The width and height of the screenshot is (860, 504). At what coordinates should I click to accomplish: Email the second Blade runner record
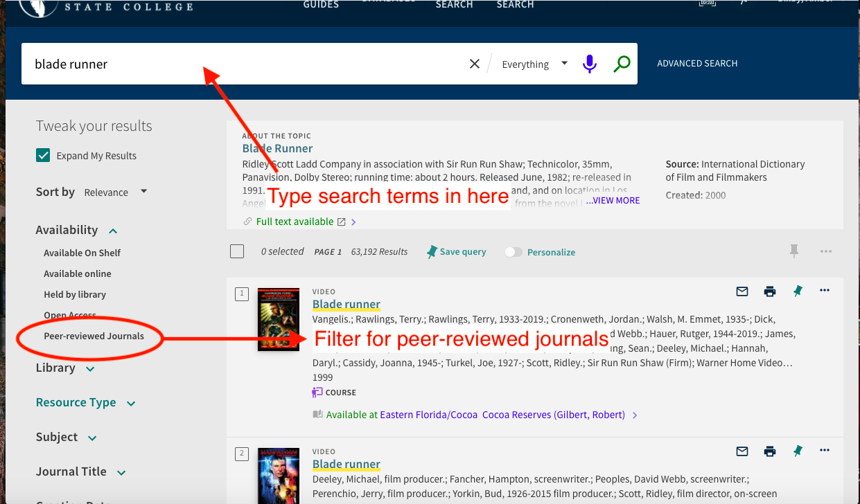click(x=742, y=451)
